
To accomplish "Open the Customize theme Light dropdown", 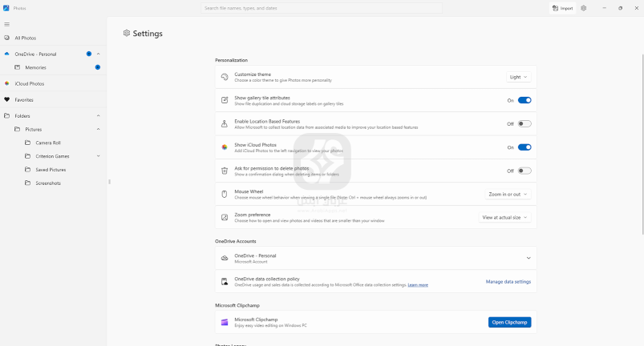I will 519,78.
